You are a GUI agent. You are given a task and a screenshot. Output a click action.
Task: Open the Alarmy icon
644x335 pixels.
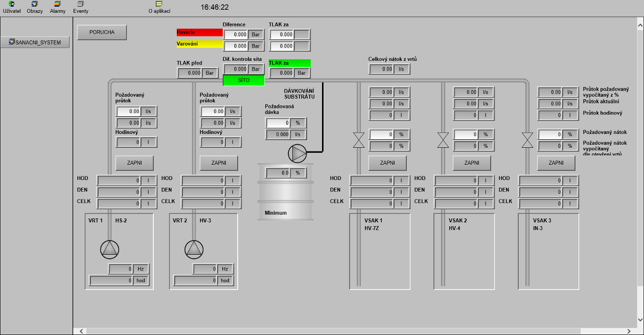(x=58, y=7)
